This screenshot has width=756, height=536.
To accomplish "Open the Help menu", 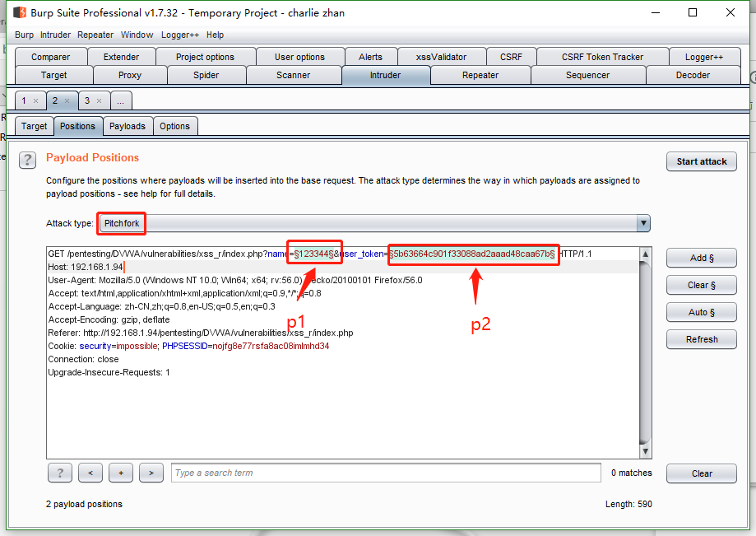I will coord(215,35).
